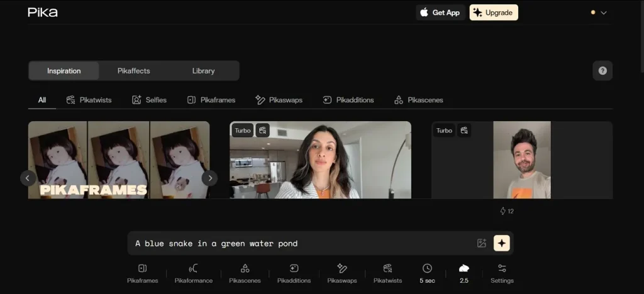Open the PIKAFRAMES baby photo thumbnail

(x=119, y=160)
